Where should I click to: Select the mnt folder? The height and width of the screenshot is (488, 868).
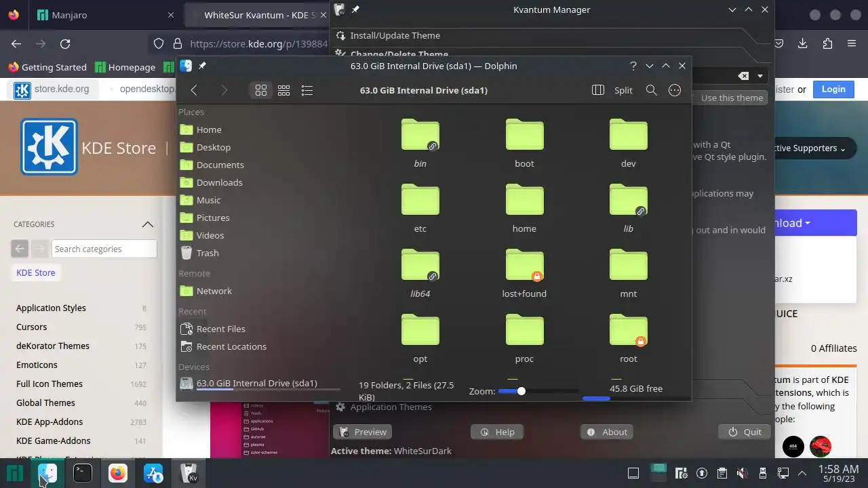pos(629,265)
